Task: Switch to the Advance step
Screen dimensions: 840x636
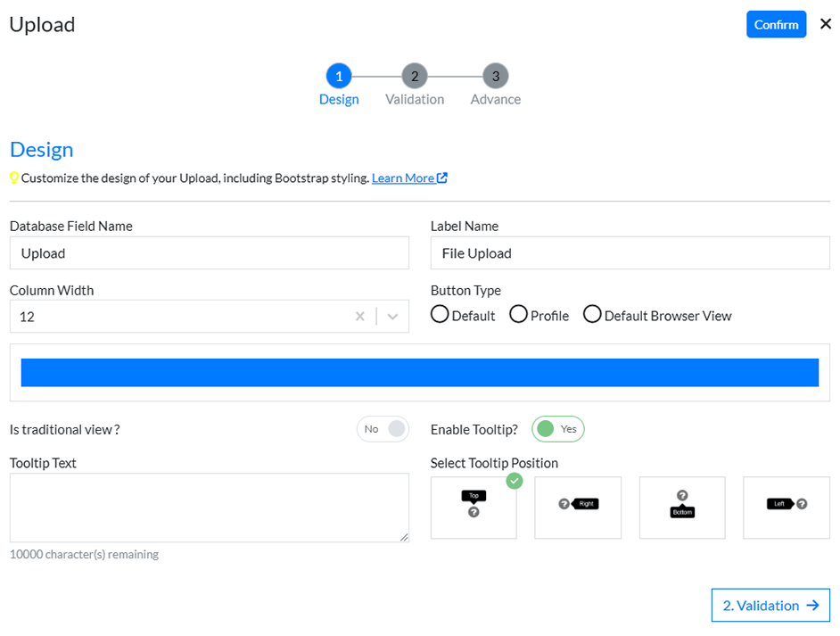Action: (x=495, y=77)
